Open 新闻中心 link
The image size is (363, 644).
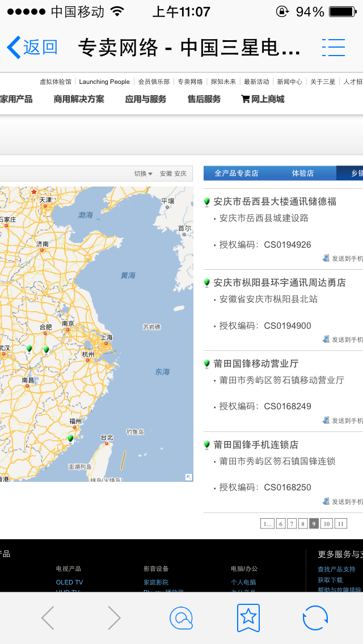[x=289, y=82]
